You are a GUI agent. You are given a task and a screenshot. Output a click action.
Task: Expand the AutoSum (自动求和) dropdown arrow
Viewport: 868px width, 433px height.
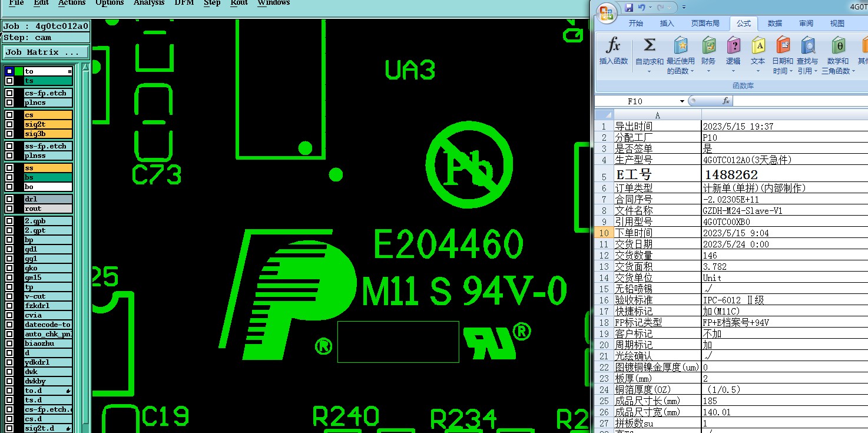650,71
